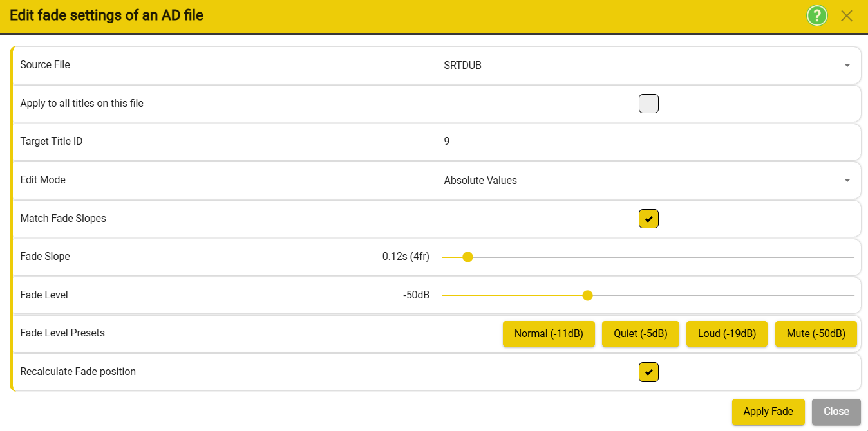Toggle Recalculate Fade position checkbox

pos(648,372)
